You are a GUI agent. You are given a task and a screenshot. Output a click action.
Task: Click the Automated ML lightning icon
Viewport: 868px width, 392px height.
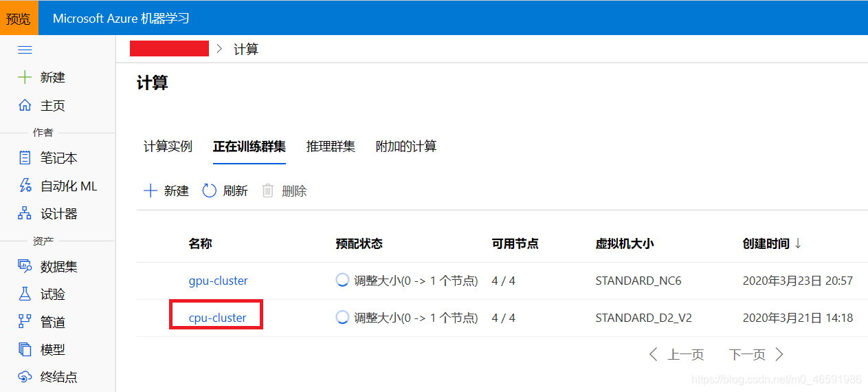(x=25, y=186)
